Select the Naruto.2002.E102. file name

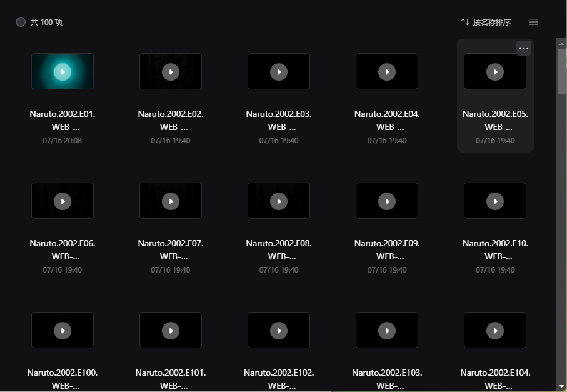(279, 379)
